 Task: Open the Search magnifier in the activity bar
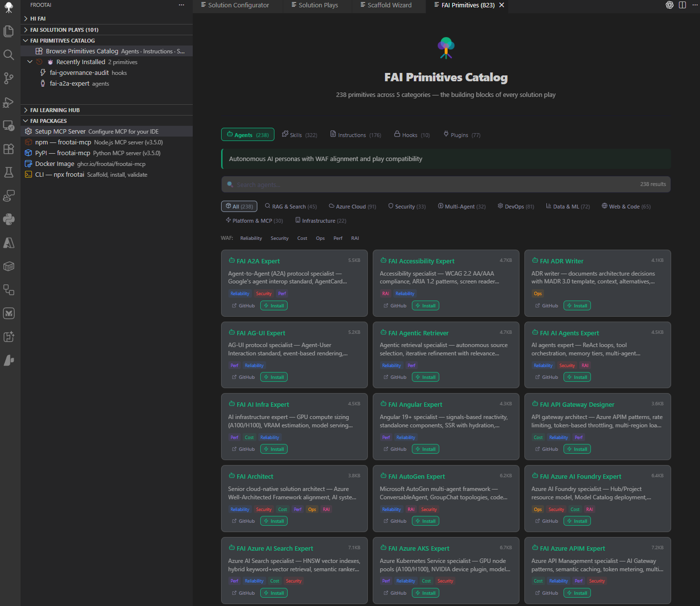[x=9, y=55]
